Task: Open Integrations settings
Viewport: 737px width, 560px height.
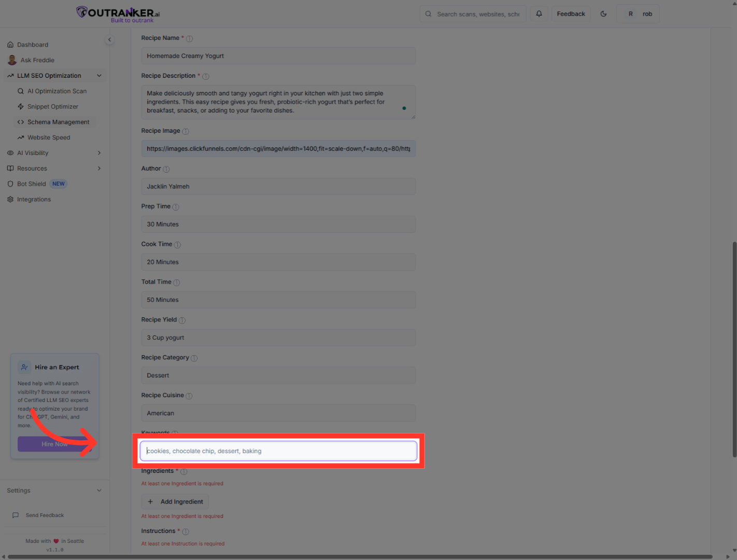Action: (x=34, y=199)
